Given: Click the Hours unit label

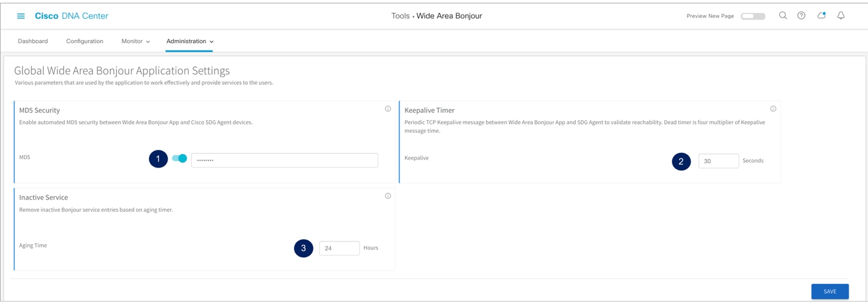Looking at the screenshot, I should [371, 248].
